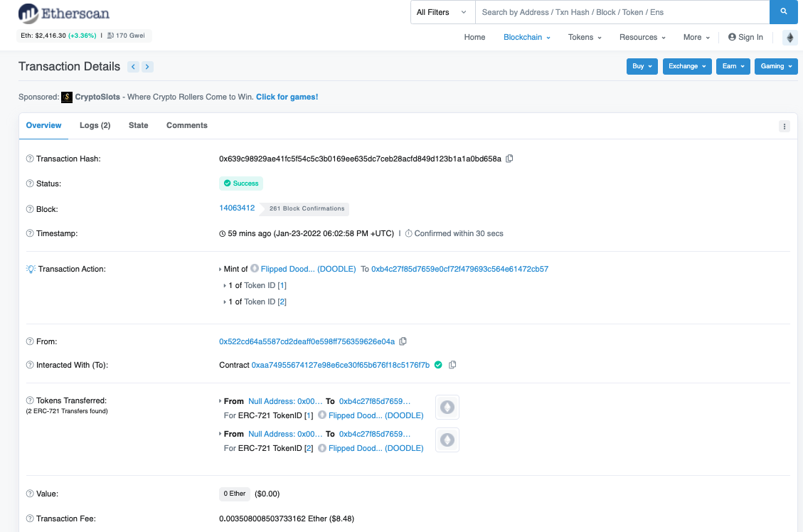Open the three-dot menu on the Overview panel
This screenshot has height=532, width=803.
(x=784, y=126)
